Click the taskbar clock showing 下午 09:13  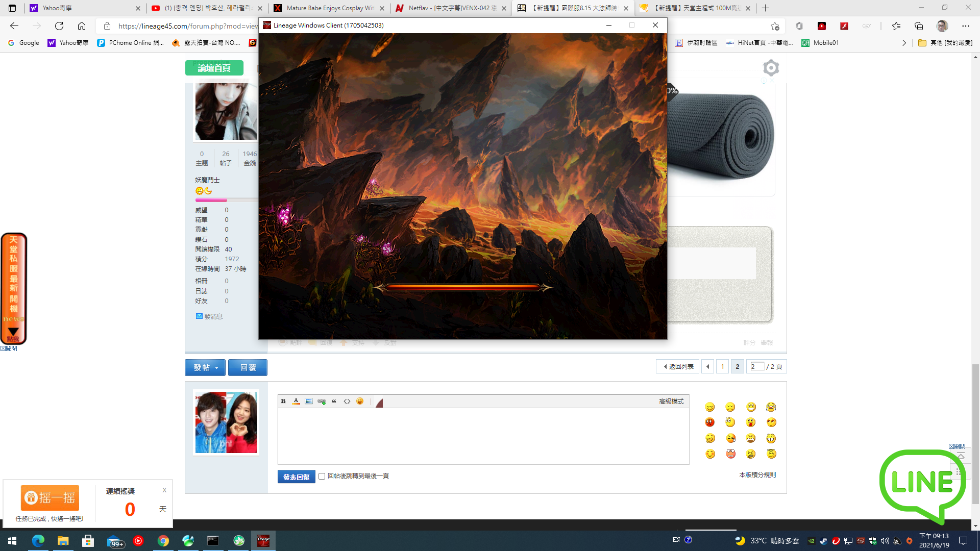coord(934,541)
